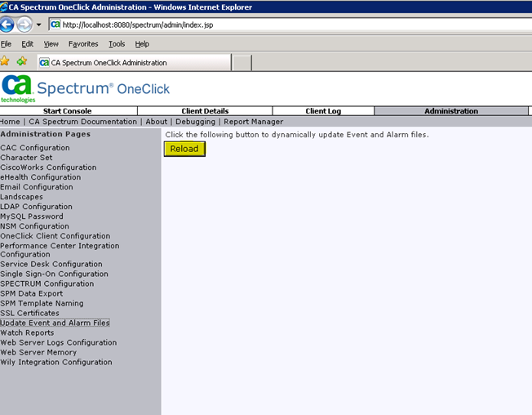
Task: Open the Edit menu
Action: [27, 44]
